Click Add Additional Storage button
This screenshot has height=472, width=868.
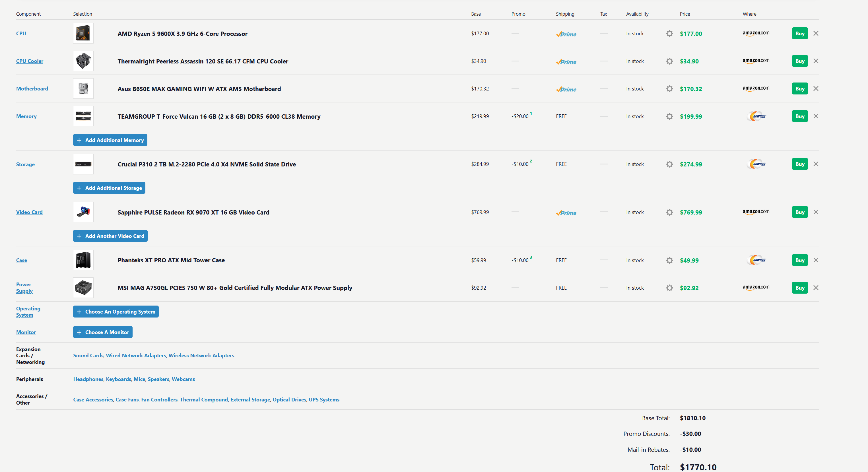[x=109, y=188]
